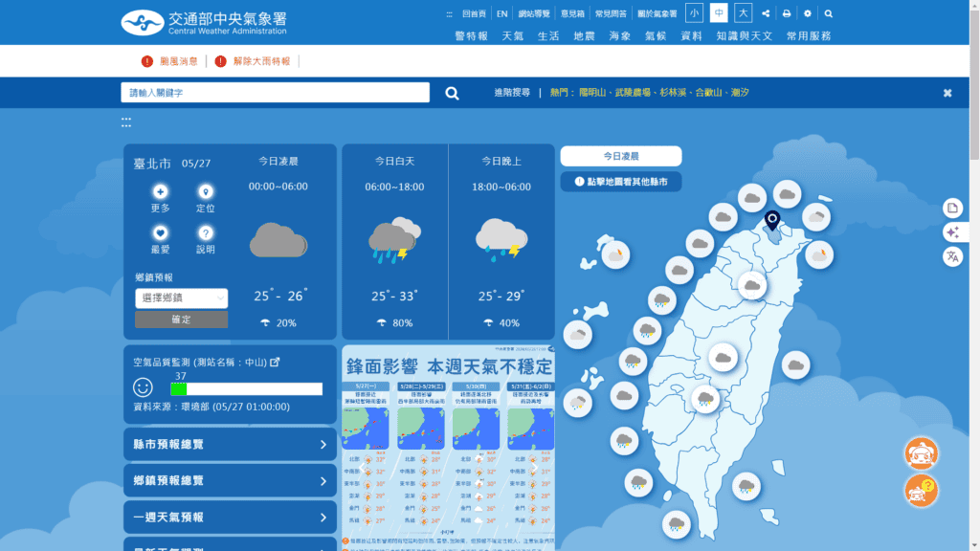Open the 知識與天文 menu

pos(745,36)
